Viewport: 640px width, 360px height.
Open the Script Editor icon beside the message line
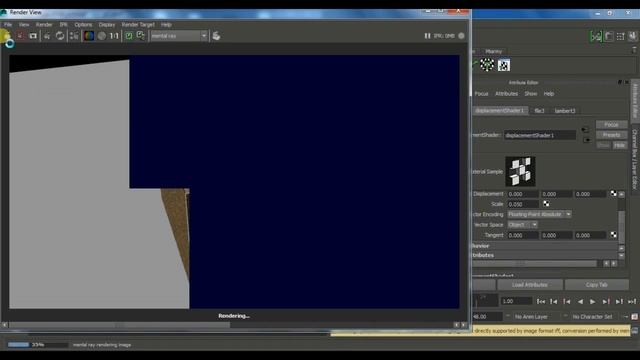(x=634, y=331)
